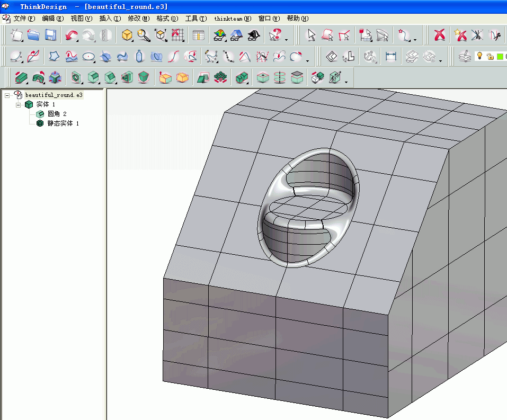Open overflow arrow after cube wrench icon
Image resolution: width=507 pixels, height=420 pixels.
[x=346, y=82]
